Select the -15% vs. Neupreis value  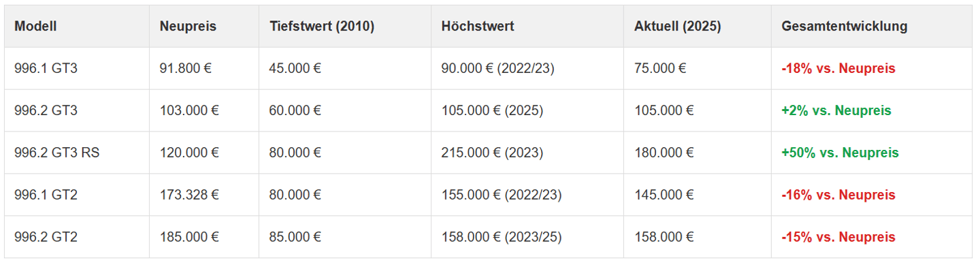(838, 237)
